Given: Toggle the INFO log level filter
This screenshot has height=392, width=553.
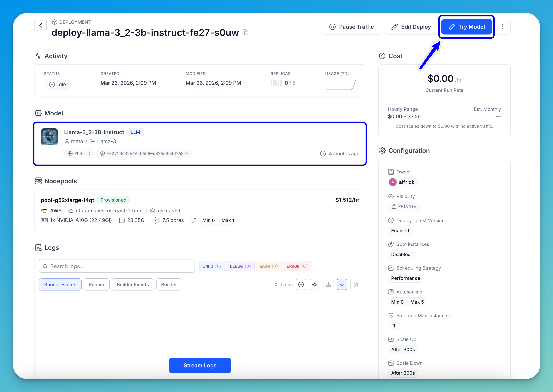Looking at the screenshot, I should click(x=212, y=266).
